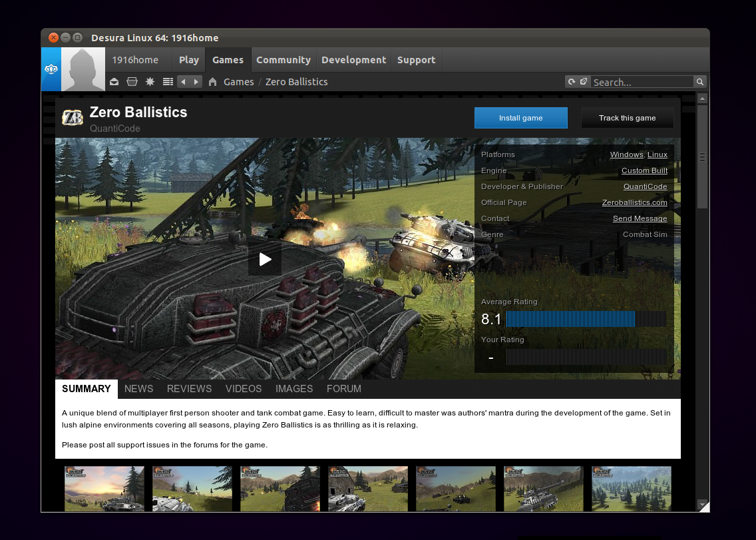Open the sixth screenshot thumbnail with tank cannon
The image size is (756, 540).
(x=543, y=488)
